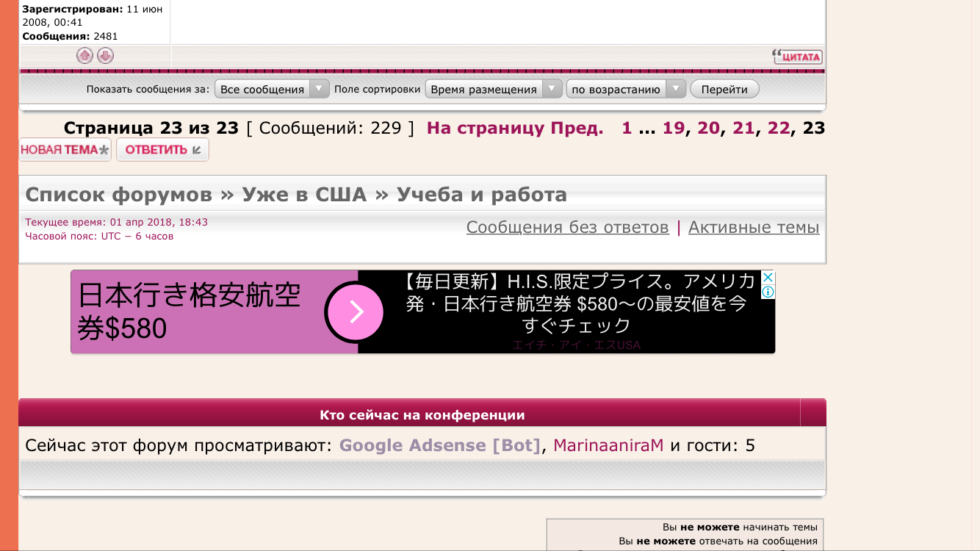Click the pink arrow circle in ad
The height and width of the screenshot is (551, 980).
pos(356,312)
